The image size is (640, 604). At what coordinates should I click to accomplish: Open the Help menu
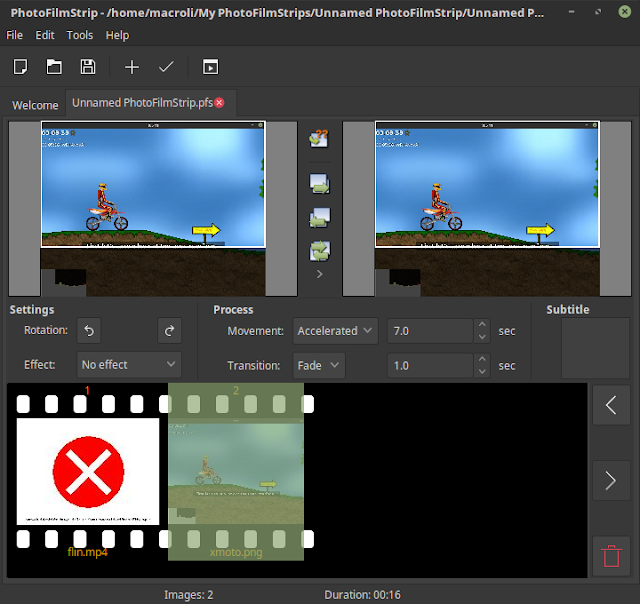(x=118, y=35)
